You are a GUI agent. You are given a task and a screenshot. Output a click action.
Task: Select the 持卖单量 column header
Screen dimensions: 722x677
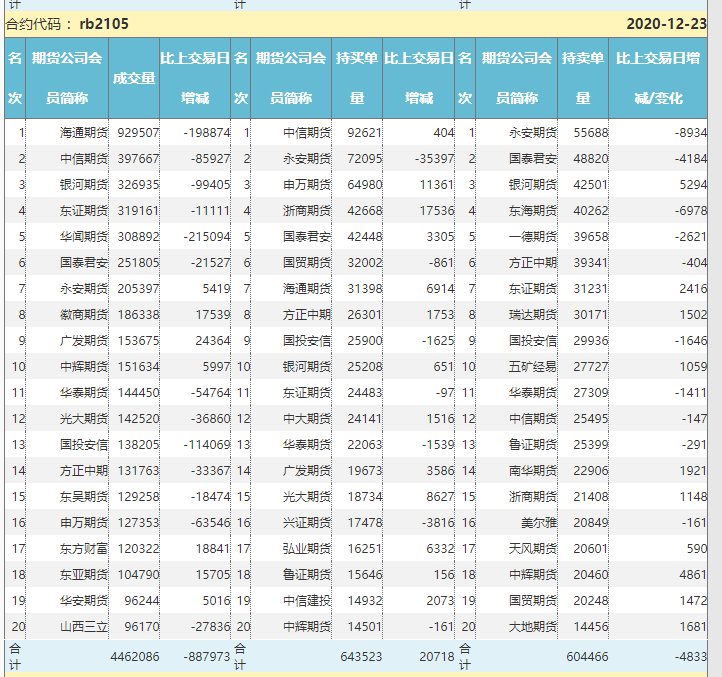(x=583, y=78)
